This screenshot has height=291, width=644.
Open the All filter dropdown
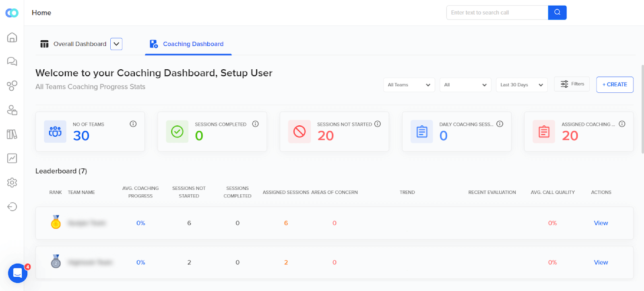coord(465,85)
